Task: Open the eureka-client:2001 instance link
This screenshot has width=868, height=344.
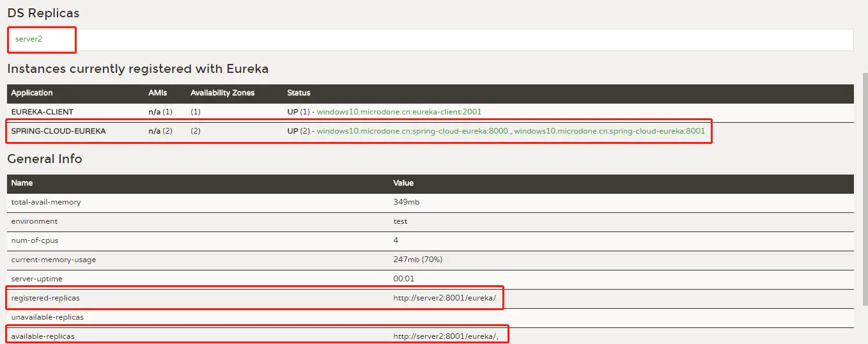Action: (x=399, y=112)
